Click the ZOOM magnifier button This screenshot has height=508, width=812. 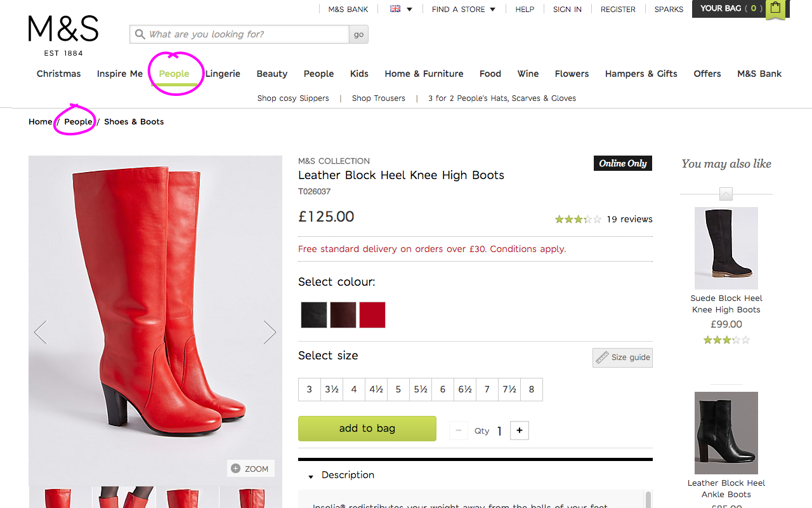[x=251, y=469]
